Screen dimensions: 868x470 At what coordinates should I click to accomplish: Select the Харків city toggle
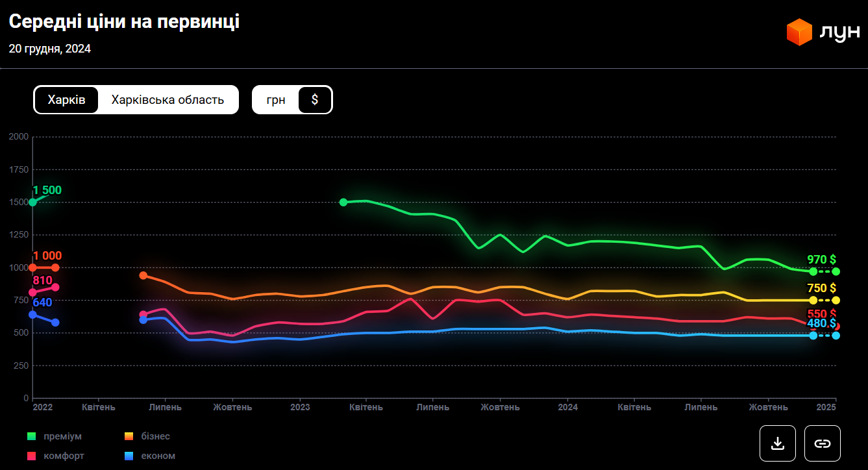pyautogui.click(x=66, y=100)
